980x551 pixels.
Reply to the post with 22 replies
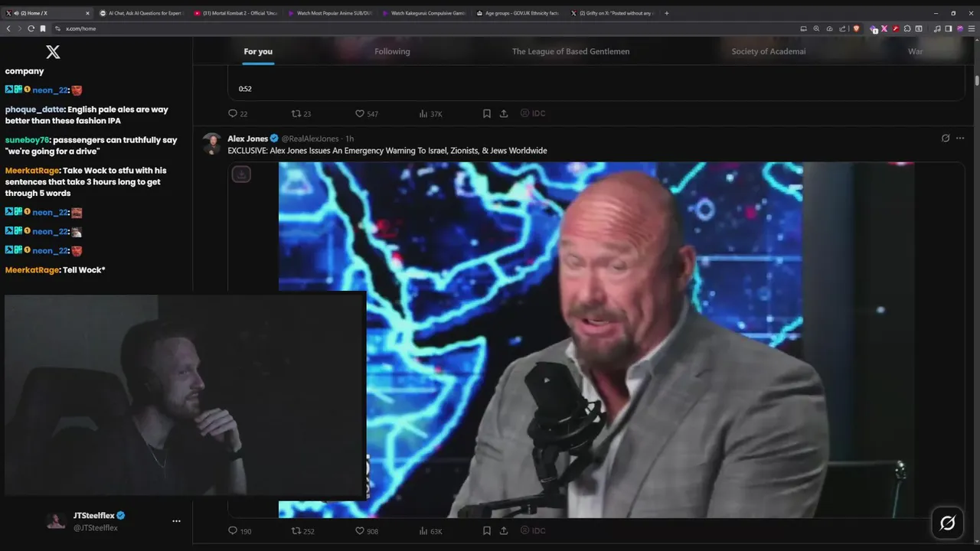pos(237,113)
